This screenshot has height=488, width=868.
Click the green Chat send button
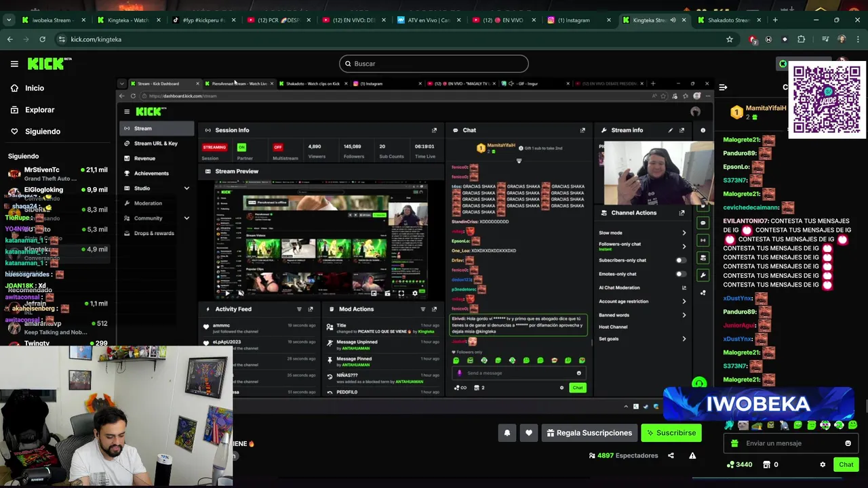(846, 465)
